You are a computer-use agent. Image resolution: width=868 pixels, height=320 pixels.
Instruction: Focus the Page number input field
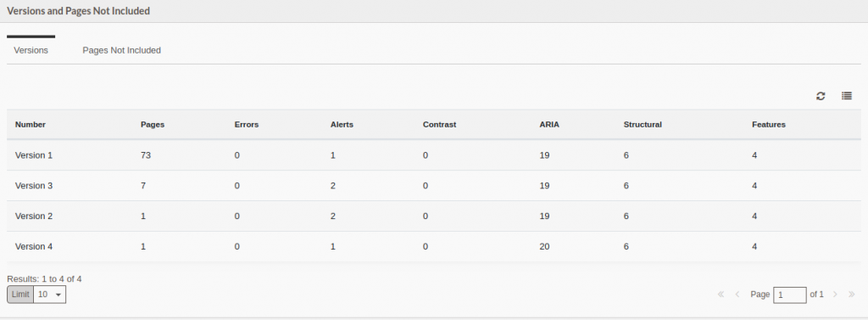pos(790,295)
